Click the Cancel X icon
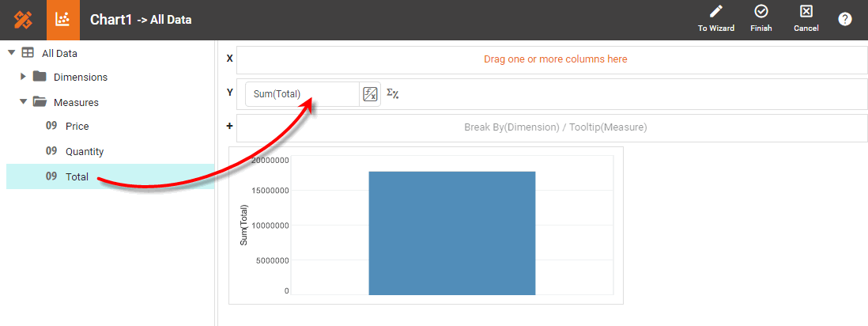 click(x=806, y=12)
